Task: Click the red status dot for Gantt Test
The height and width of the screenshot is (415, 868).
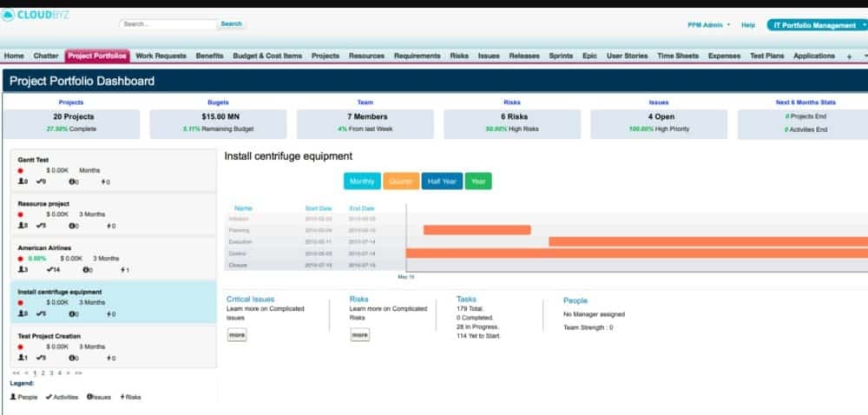Action: click(x=21, y=170)
